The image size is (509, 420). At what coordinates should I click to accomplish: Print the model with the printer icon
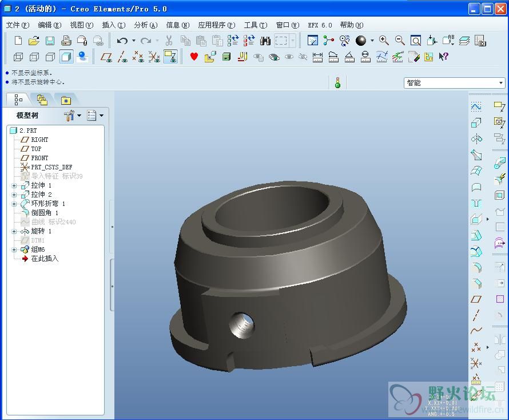66,41
